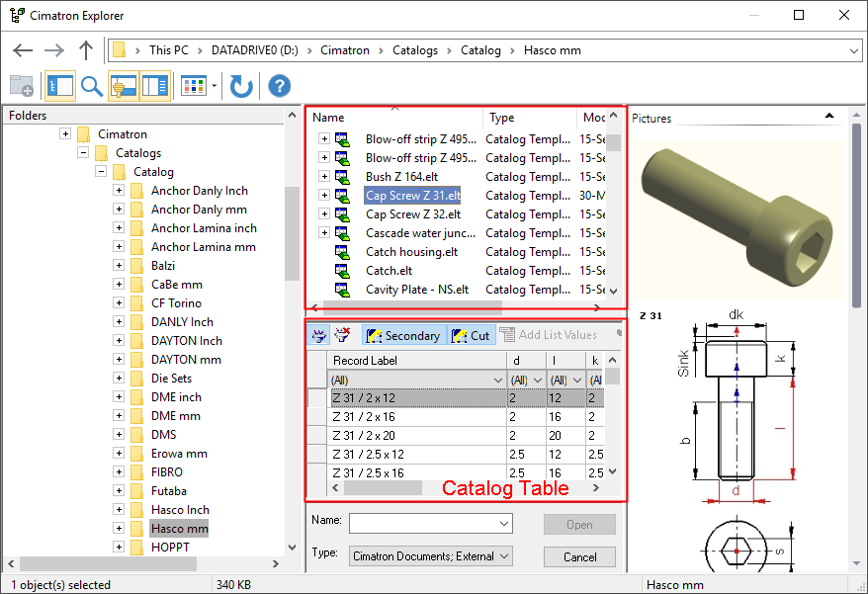Open the l column (All) filter dropdown

[x=577, y=381]
